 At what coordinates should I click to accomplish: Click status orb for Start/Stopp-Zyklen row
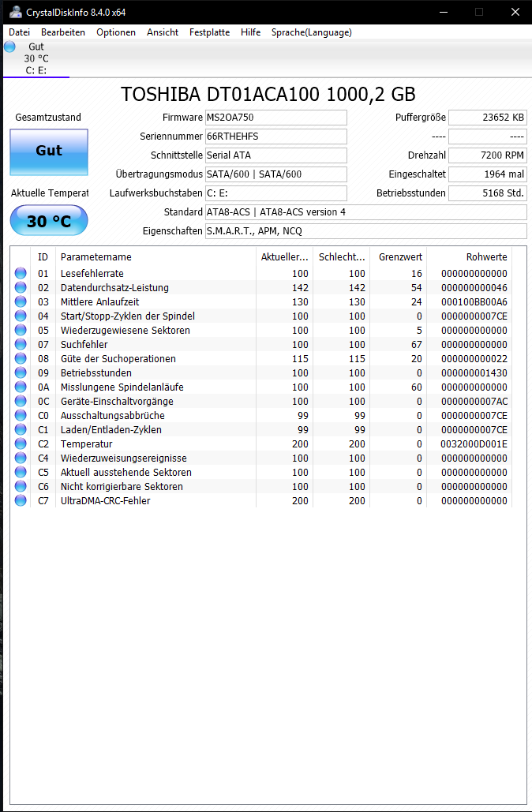tap(21, 316)
